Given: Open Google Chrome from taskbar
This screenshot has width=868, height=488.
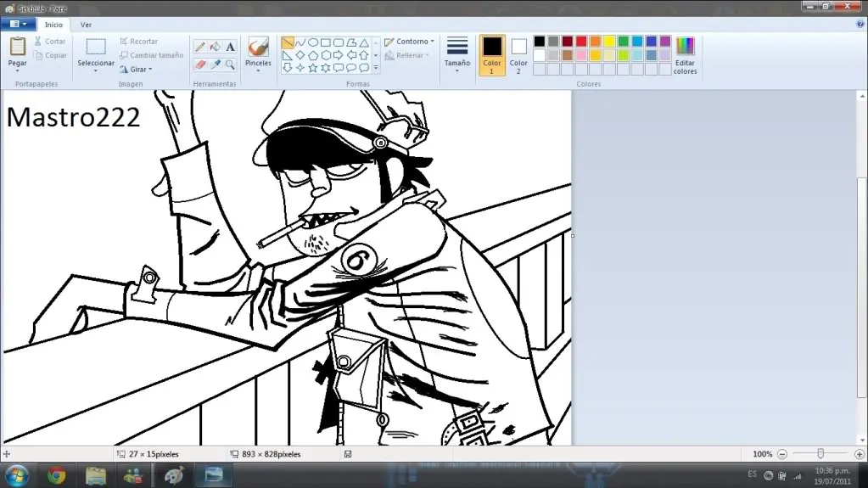Looking at the screenshot, I should [x=57, y=476].
